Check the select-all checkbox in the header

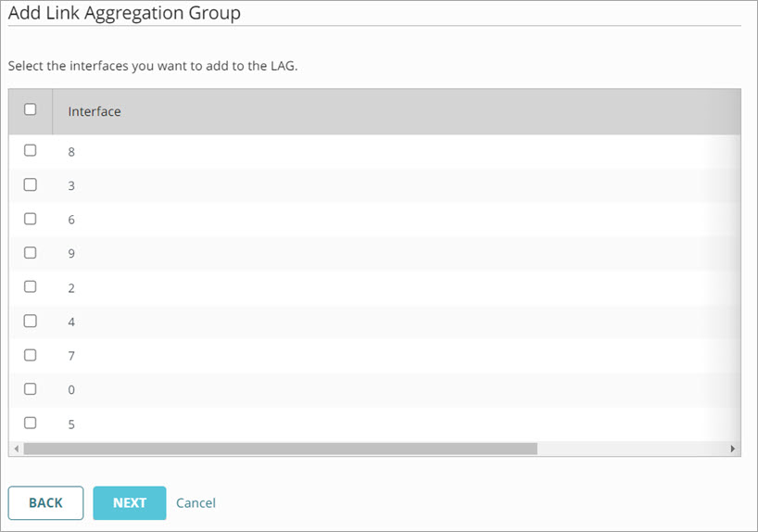[x=30, y=109]
